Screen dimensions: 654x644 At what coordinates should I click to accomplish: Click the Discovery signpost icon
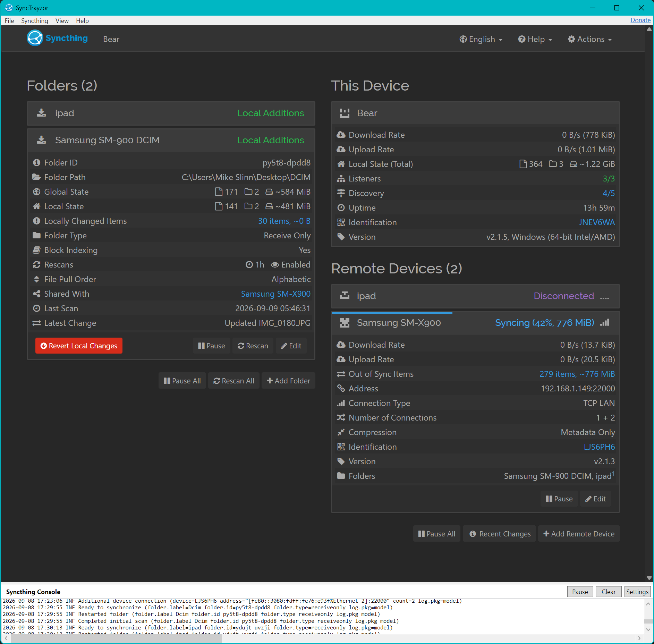pyautogui.click(x=341, y=193)
